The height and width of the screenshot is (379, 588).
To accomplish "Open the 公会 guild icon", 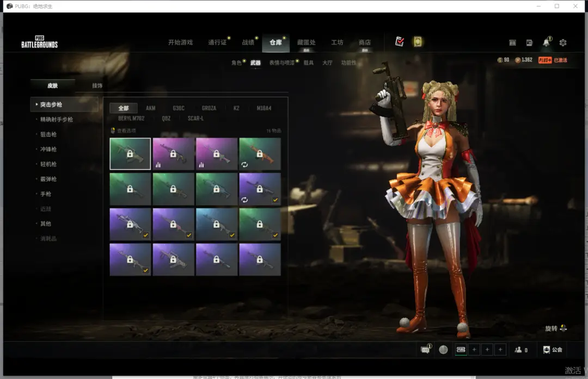I will tap(547, 350).
